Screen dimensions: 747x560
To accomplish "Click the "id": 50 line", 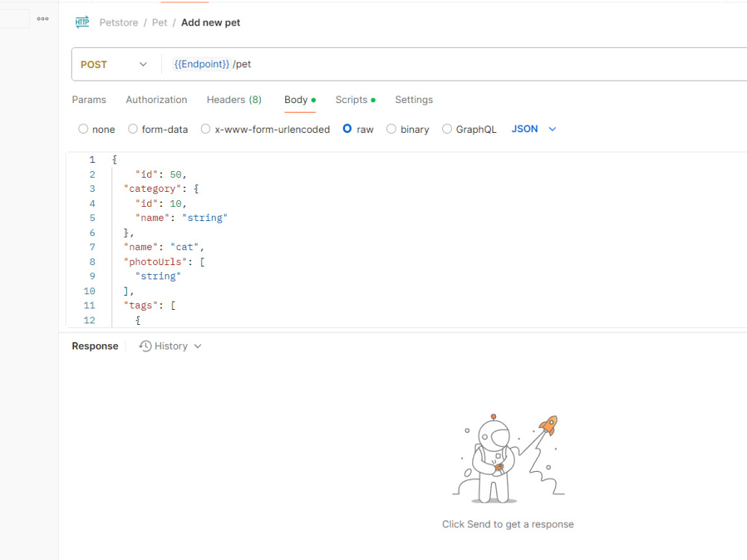I will click(x=161, y=174).
